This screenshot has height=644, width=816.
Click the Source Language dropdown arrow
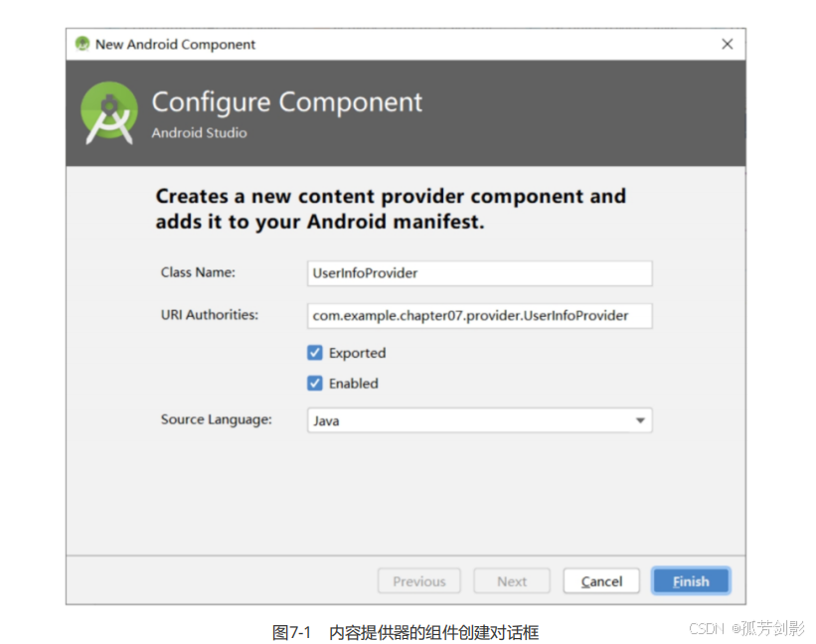coord(640,420)
